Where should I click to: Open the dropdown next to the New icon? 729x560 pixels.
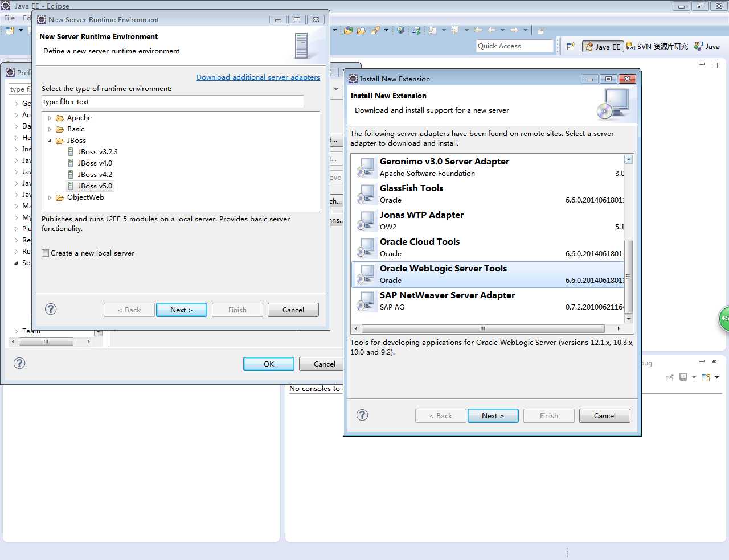pyautogui.click(x=21, y=30)
